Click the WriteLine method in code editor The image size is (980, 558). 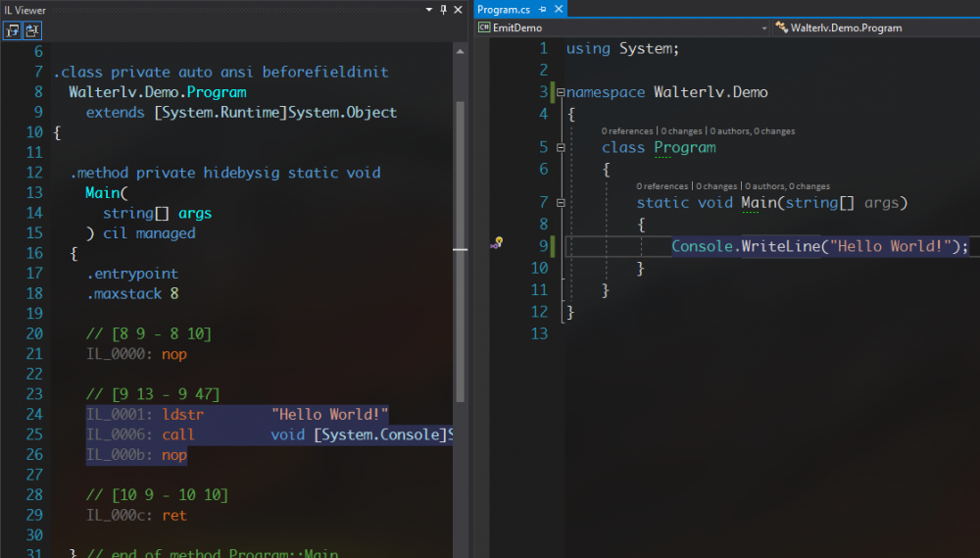(x=780, y=246)
